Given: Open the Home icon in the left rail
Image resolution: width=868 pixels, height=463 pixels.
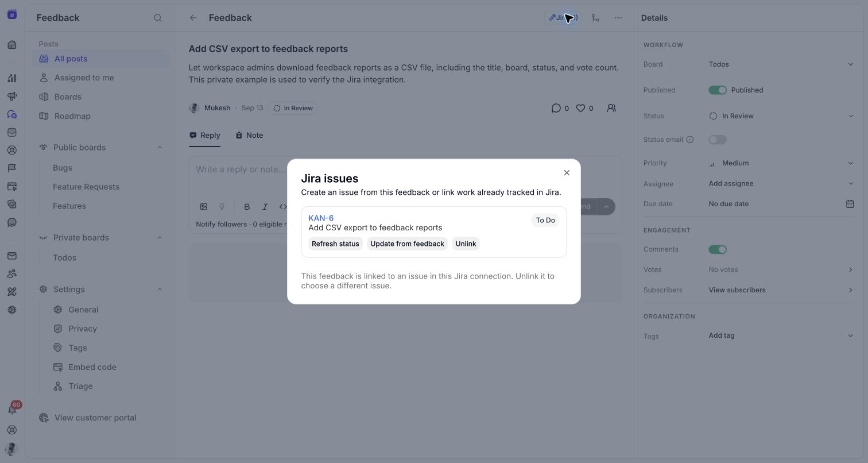Looking at the screenshot, I should 12,45.
